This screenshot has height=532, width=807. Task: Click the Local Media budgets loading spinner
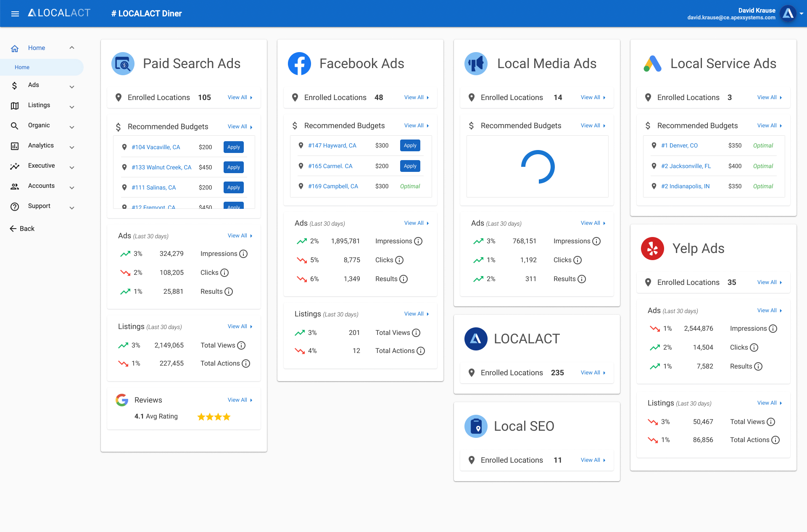538,167
